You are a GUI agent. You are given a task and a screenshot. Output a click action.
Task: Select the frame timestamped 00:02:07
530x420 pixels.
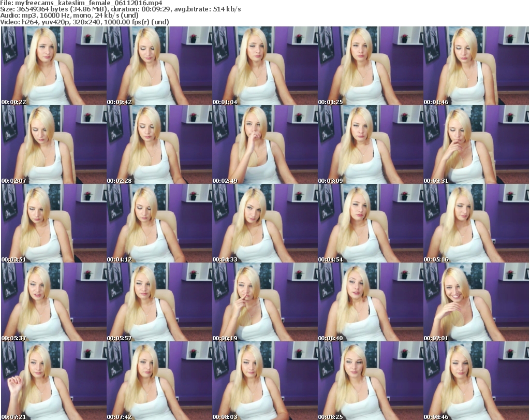[53, 145]
